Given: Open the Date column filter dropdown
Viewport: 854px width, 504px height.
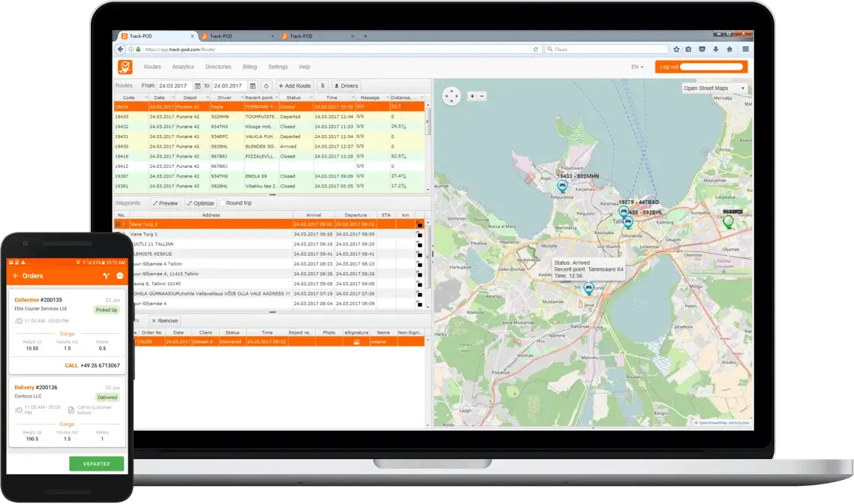Looking at the screenshot, I should tap(173, 97).
